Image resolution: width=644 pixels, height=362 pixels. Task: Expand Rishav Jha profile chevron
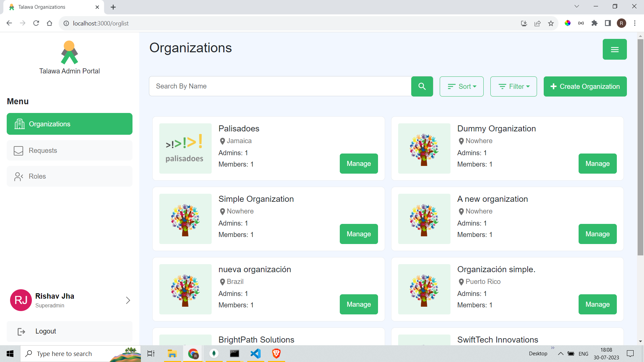(x=128, y=300)
